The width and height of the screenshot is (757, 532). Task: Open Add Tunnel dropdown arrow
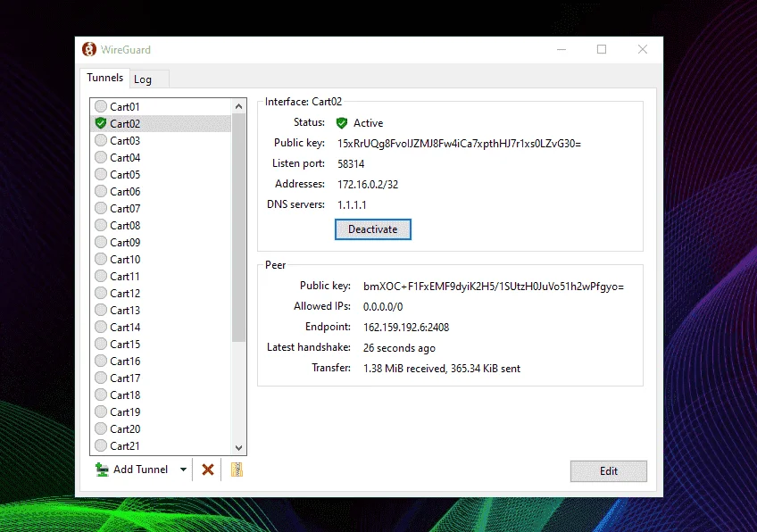click(183, 470)
